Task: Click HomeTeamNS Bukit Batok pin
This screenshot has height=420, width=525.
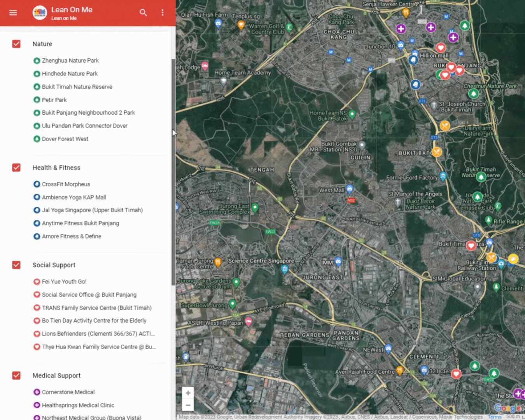Action: 352,115
